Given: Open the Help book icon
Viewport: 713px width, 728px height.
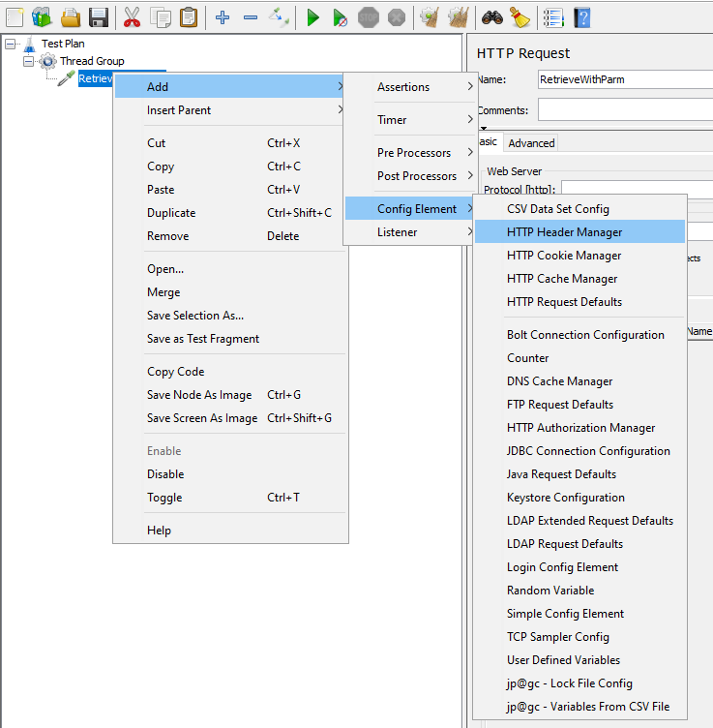Looking at the screenshot, I should 581,16.
